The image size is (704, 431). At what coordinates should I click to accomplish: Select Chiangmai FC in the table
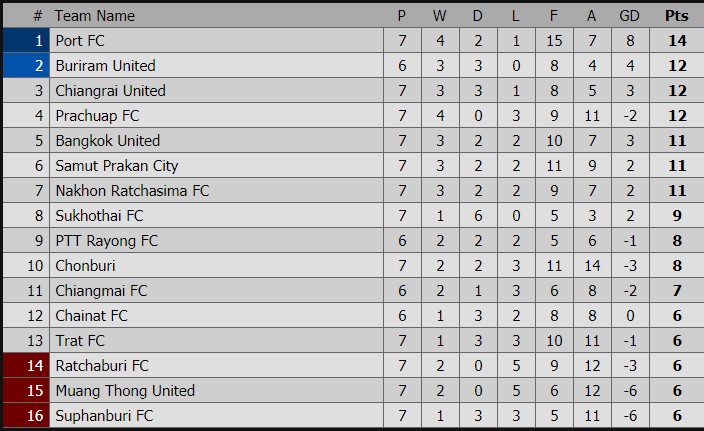(101, 291)
